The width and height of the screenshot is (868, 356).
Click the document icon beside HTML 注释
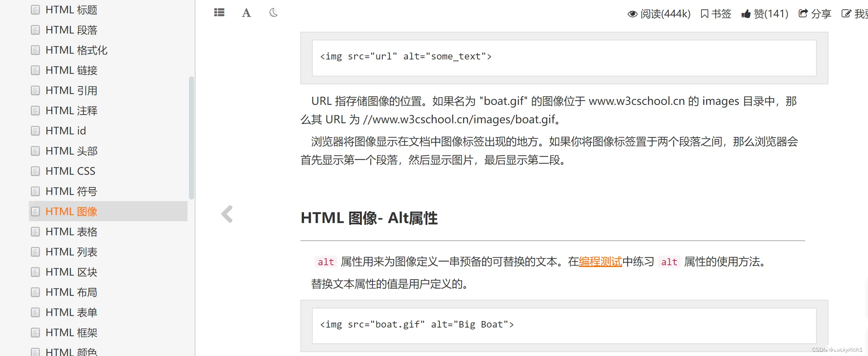click(x=35, y=111)
